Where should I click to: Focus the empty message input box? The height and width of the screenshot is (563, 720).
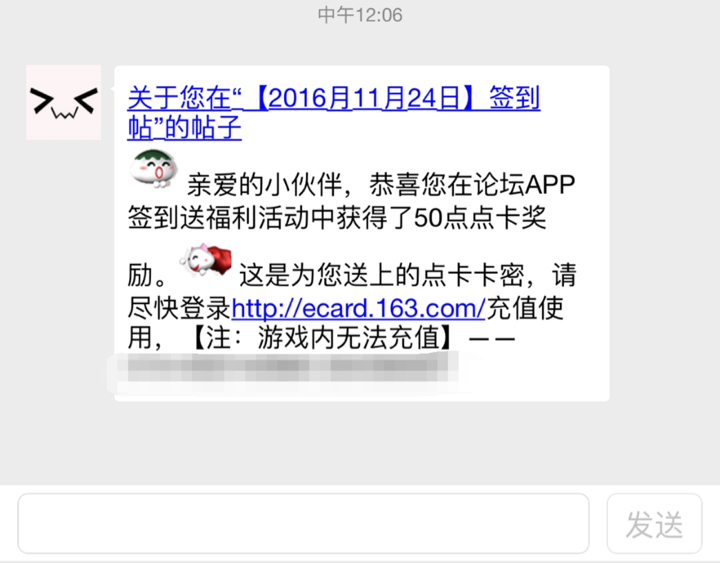(x=304, y=524)
